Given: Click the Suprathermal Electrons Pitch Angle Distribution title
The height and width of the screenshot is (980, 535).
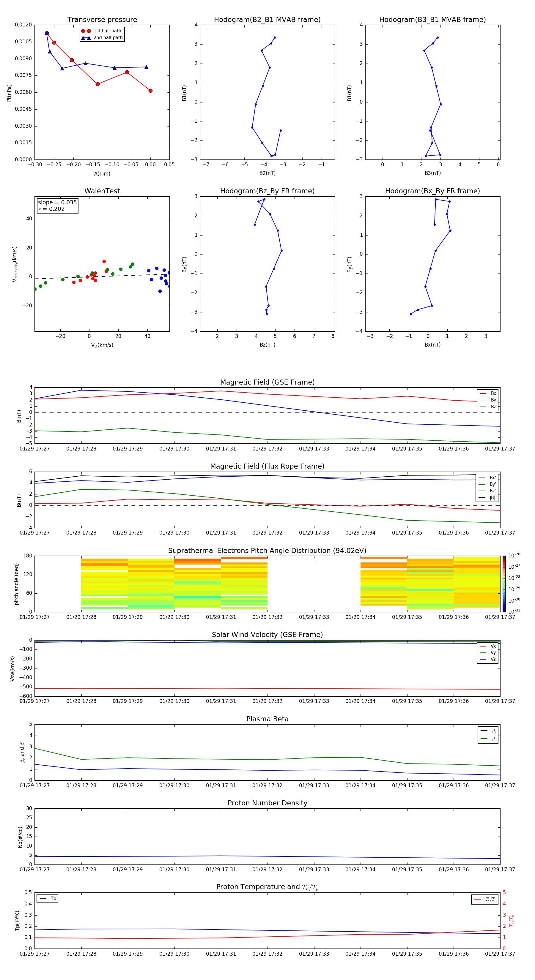Looking at the screenshot, I should (267, 551).
